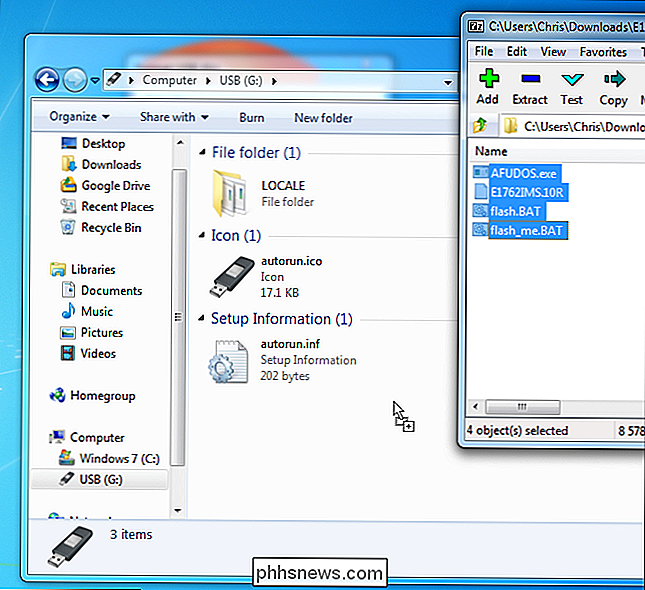
Task: Expand Computer breadcrumb arrow in address bar
Action: click(x=208, y=81)
